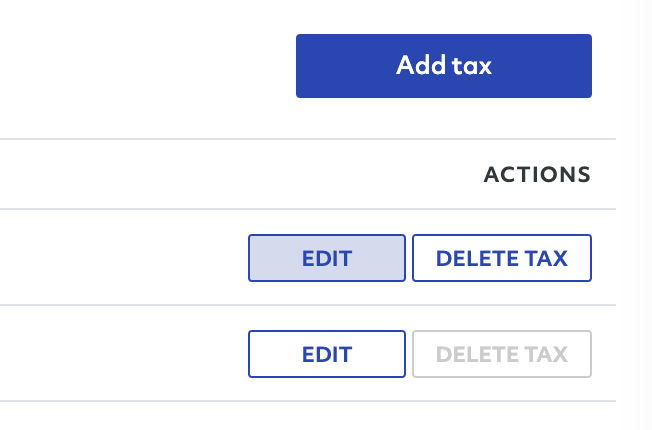Click the ACTIONS heading text
Image resolution: width=652 pixels, height=430 pixels.
(537, 174)
